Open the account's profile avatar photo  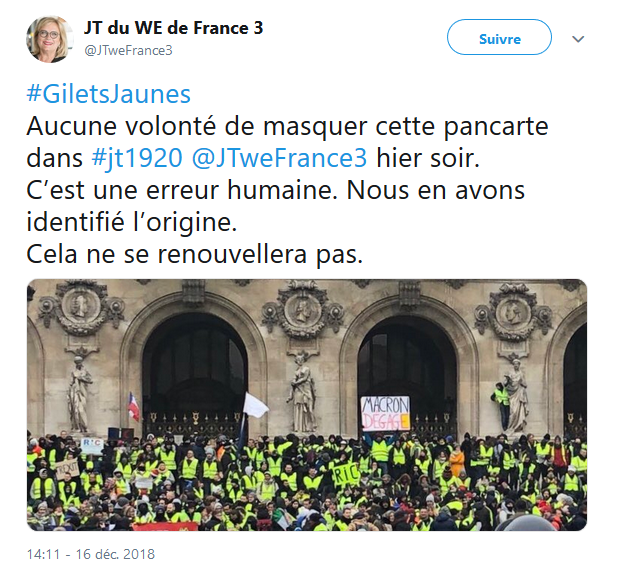50,39
